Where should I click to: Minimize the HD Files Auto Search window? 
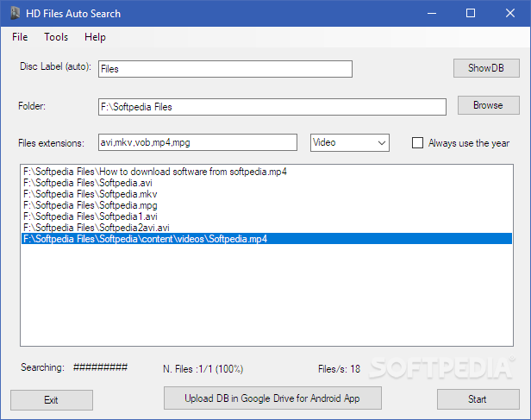pos(432,13)
